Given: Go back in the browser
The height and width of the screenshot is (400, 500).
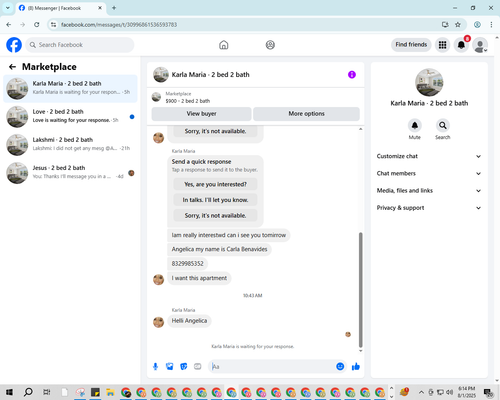Looking at the screenshot, I should tap(9, 25).
